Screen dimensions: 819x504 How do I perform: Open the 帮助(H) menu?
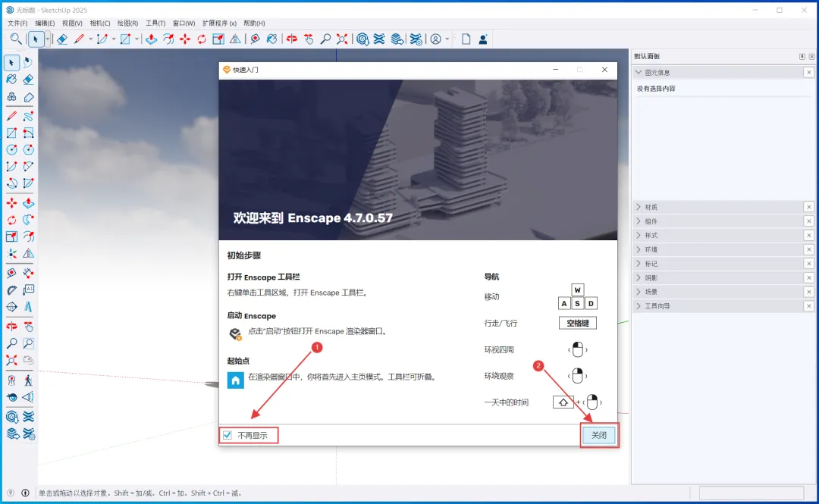(x=254, y=23)
